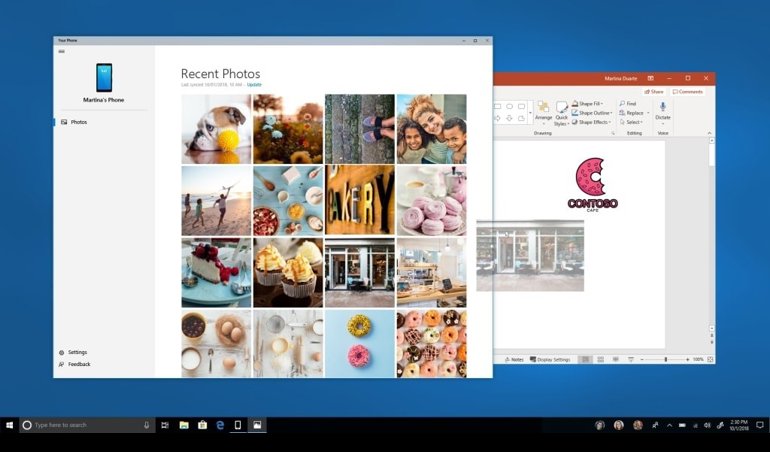Open Feedback in Your Phone sidebar

pos(78,364)
